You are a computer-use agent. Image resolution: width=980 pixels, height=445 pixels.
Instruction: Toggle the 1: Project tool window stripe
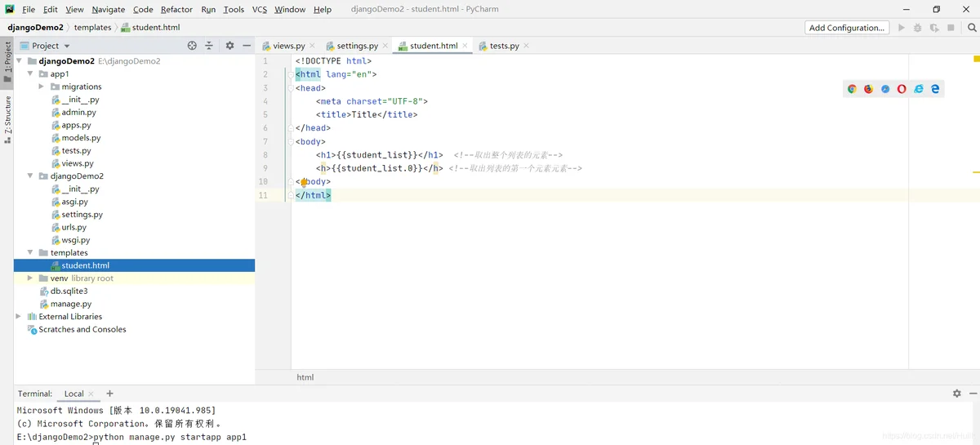click(x=7, y=62)
